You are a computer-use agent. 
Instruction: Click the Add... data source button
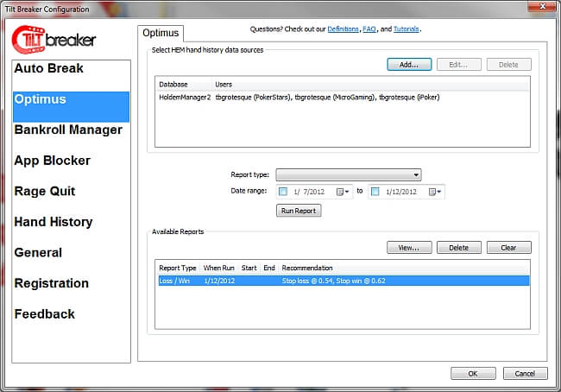(408, 64)
